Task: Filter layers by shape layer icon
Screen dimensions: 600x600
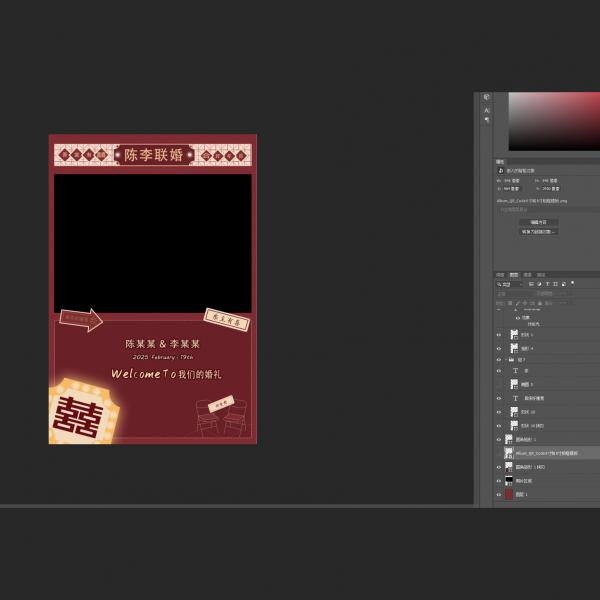Action: (x=552, y=284)
